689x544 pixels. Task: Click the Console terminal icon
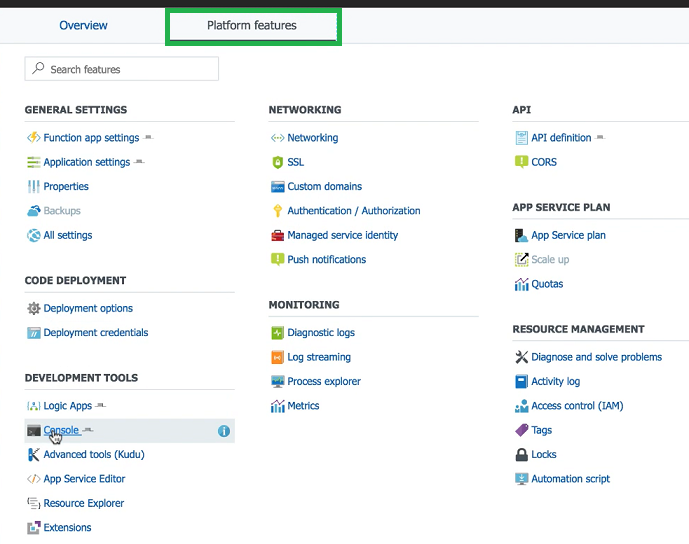(34, 431)
